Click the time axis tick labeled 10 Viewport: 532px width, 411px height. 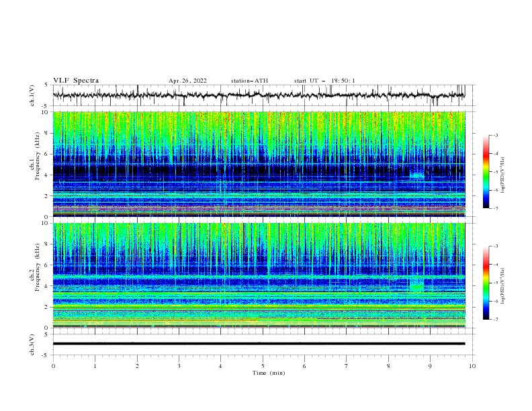coord(472,366)
